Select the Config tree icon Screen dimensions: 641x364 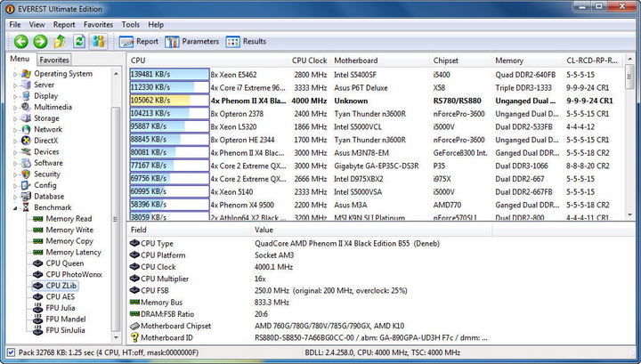[26, 185]
